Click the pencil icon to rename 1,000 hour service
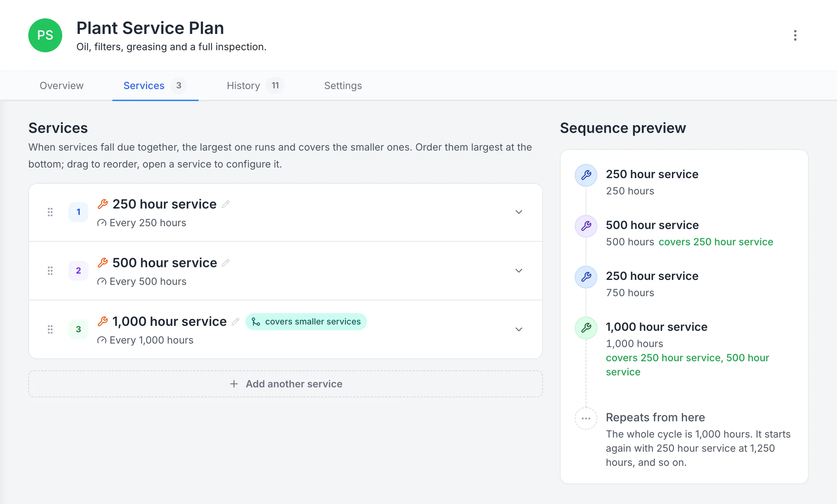Image resolution: width=837 pixels, height=504 pixels. tap(235, 322)
